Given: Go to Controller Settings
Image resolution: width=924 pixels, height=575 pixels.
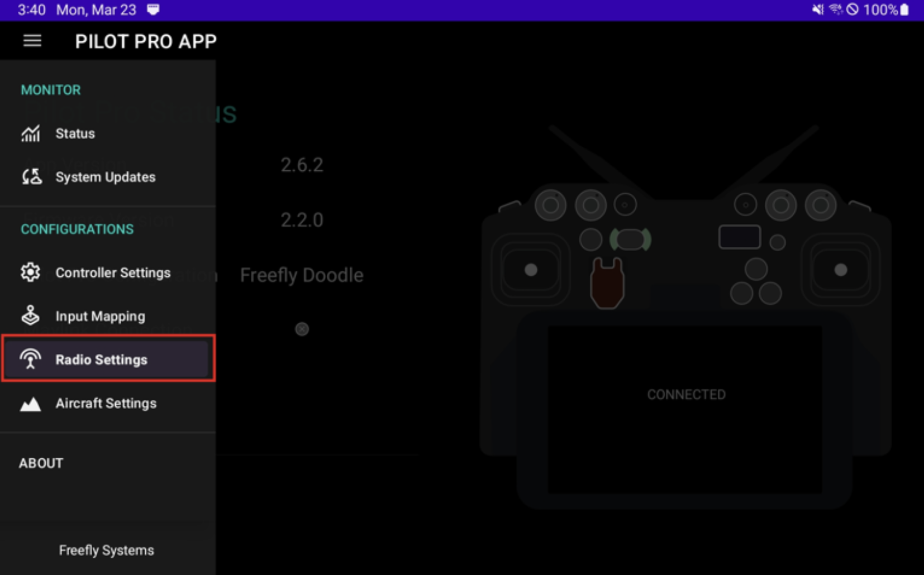Looking at the screenshot, I should (x=108, y=272).
